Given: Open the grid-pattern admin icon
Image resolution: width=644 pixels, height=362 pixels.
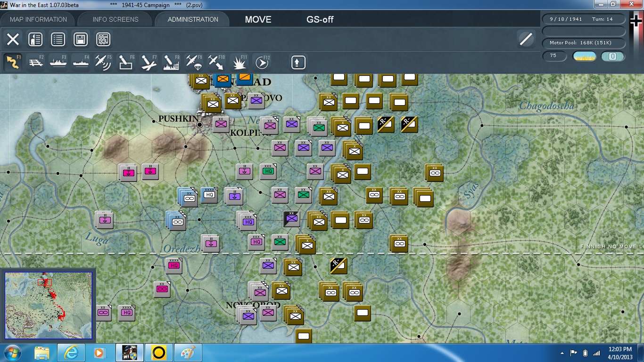Looking at the screenshot, I should pyautogui.click(x=103, y=39).
